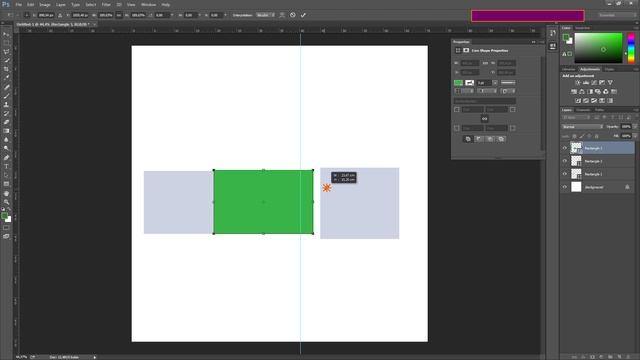Toggle visibility of Rectangle 1 layer
Viewport: 640px width, 360px height.
(x=565, y=174)
